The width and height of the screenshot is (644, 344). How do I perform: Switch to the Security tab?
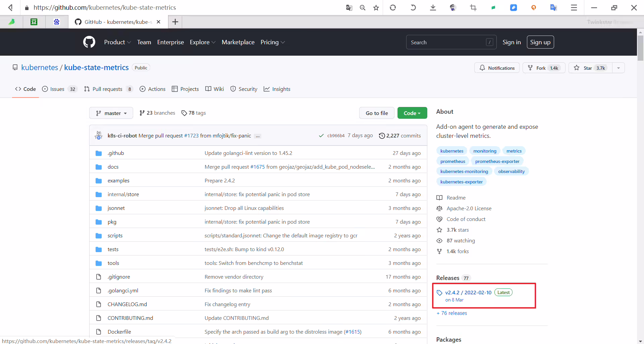pos(244,89)
